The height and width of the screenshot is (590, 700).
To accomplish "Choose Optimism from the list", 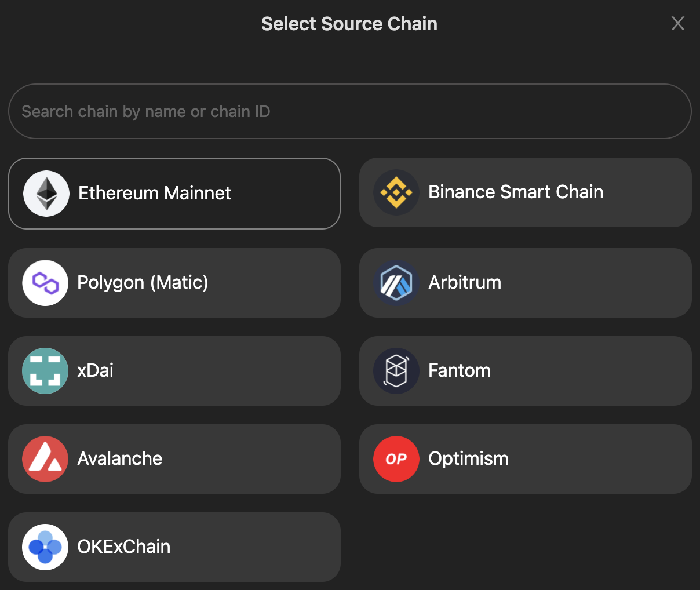I will point(526,459).
